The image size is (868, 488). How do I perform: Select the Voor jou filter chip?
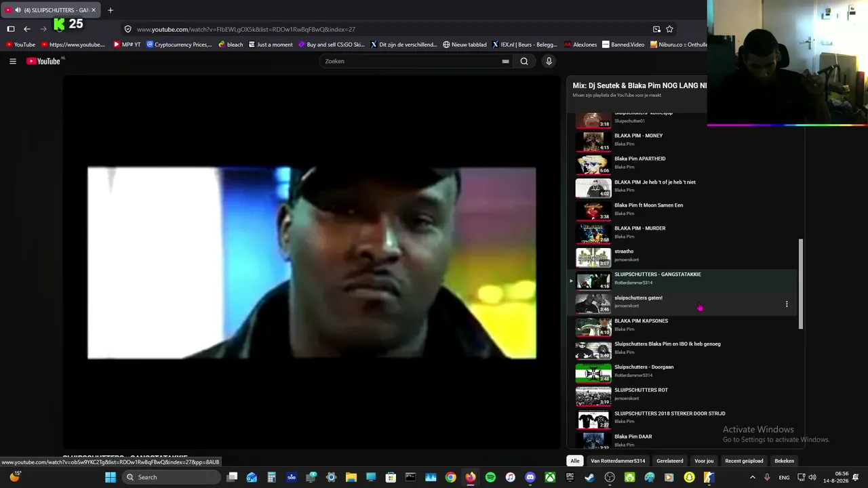pos(704,461)
